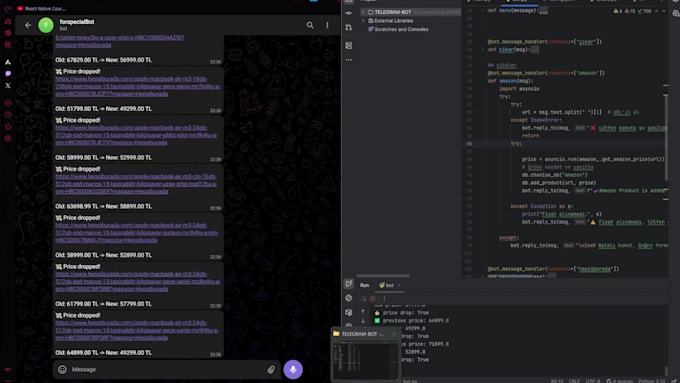Open Database tool window in PyCharm sidebar
The image size is (680, 383).
349,46
